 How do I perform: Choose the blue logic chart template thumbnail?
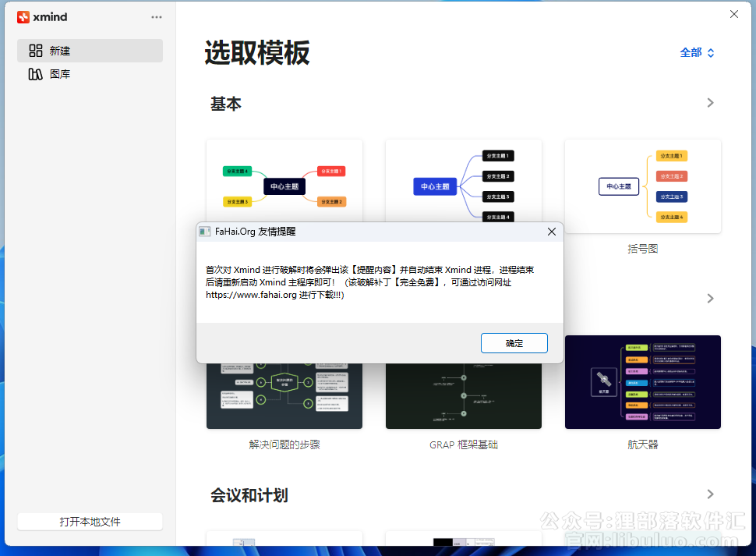[x=463, y=181]
